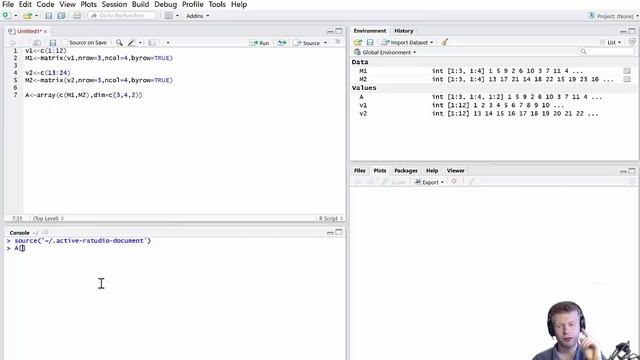Click the Compile Report notebook icon
640x360 pixels.
pyautogui.click(x=152, y=42)
